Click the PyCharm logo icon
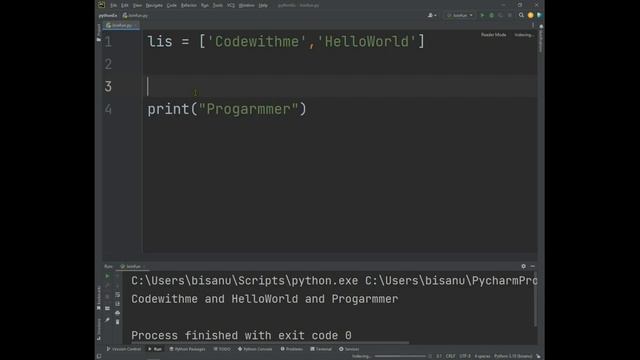Screen dimensions: 640x360 [101, 5]
